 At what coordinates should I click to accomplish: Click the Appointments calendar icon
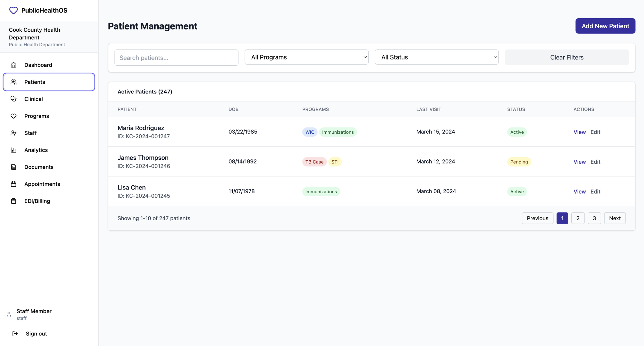13,184
